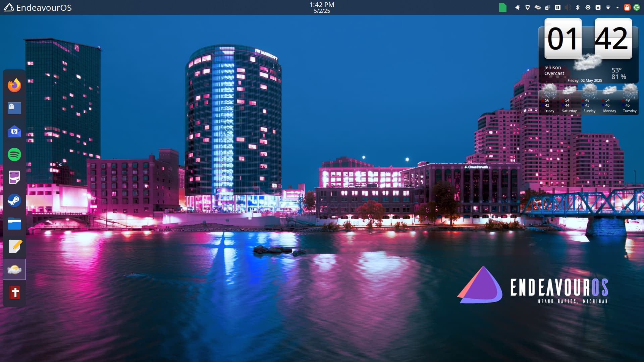Click the flip clock hour 01

(563, 39)
